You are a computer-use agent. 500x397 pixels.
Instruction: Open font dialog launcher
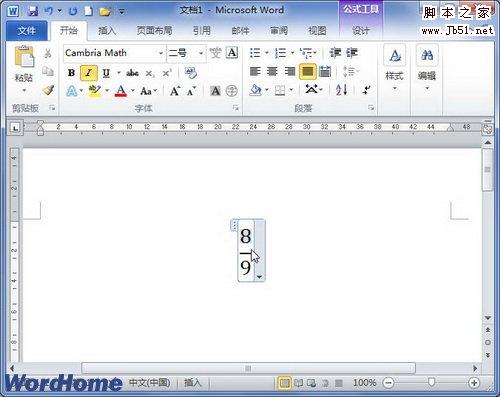click(x=236, y=108)
